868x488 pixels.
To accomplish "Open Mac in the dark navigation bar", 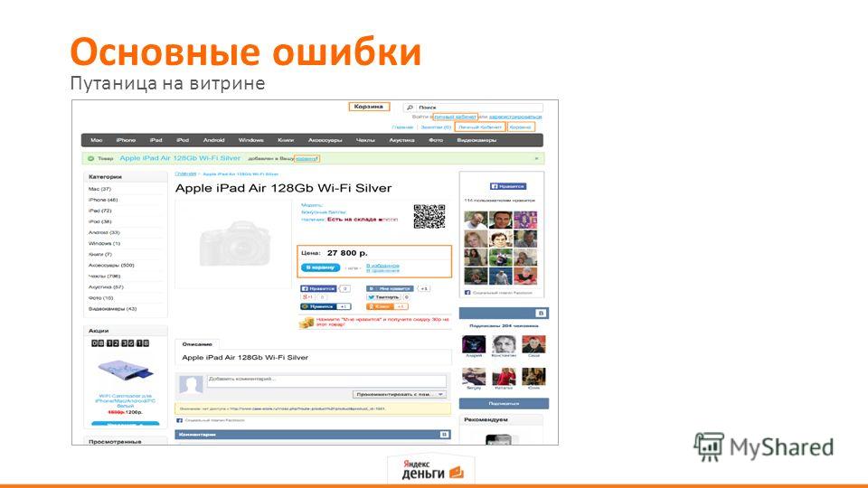I will [97, 141].
